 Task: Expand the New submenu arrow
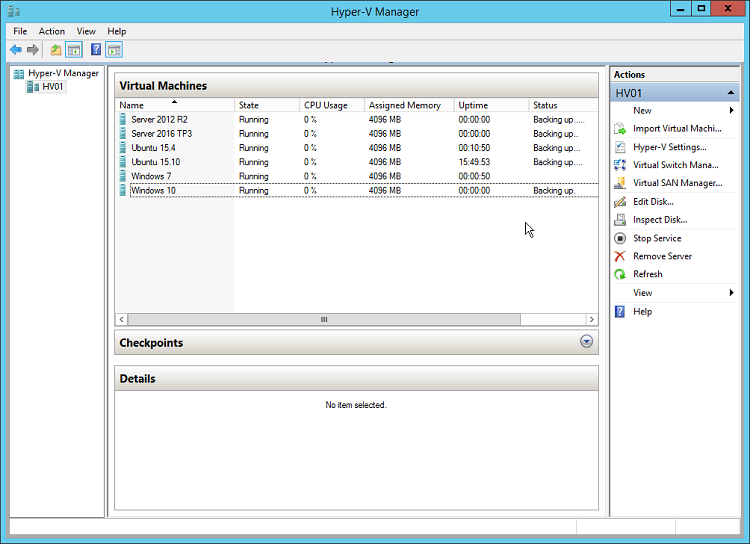[731, 111]
